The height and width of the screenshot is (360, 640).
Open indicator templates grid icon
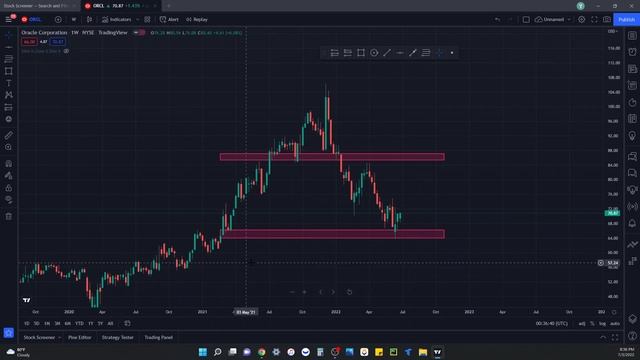pyautogui.click(x=147, y=19)
